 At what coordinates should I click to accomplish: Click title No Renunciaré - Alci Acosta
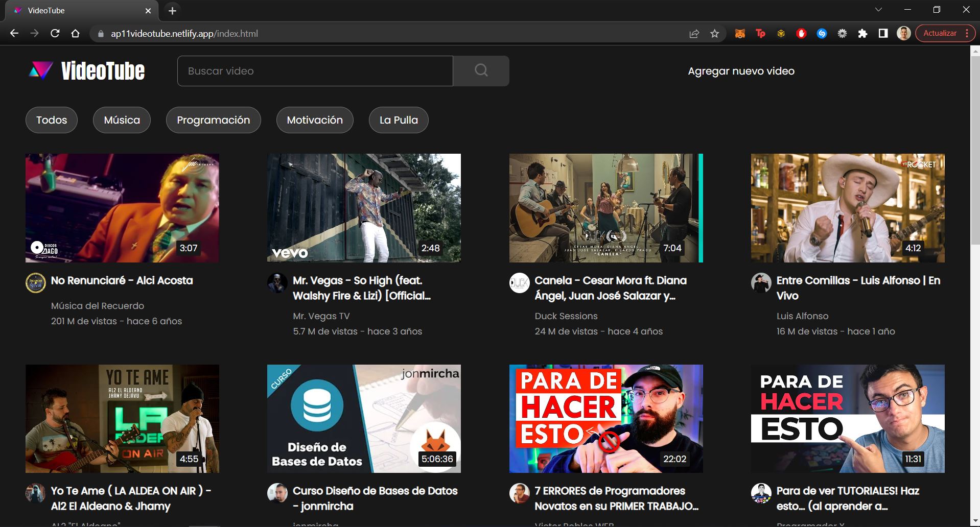[122, 280]
